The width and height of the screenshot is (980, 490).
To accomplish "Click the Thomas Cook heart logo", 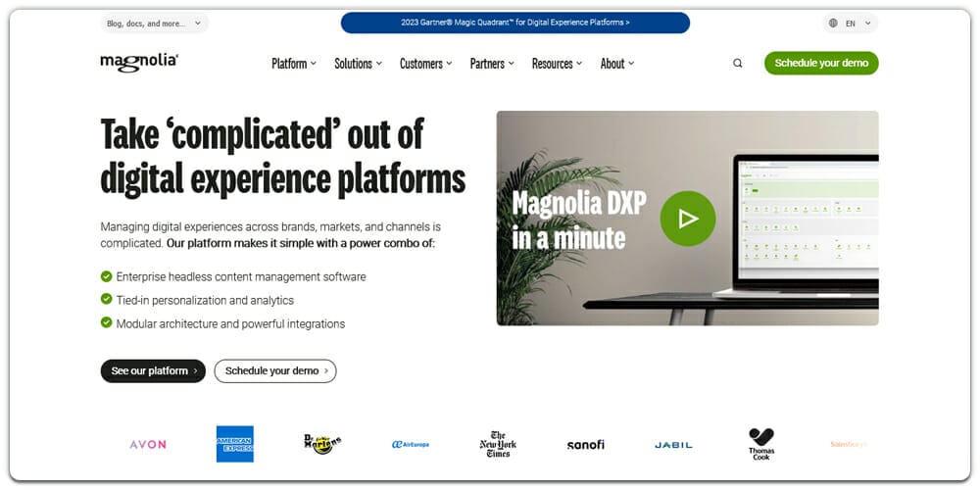I will point(760,443).
